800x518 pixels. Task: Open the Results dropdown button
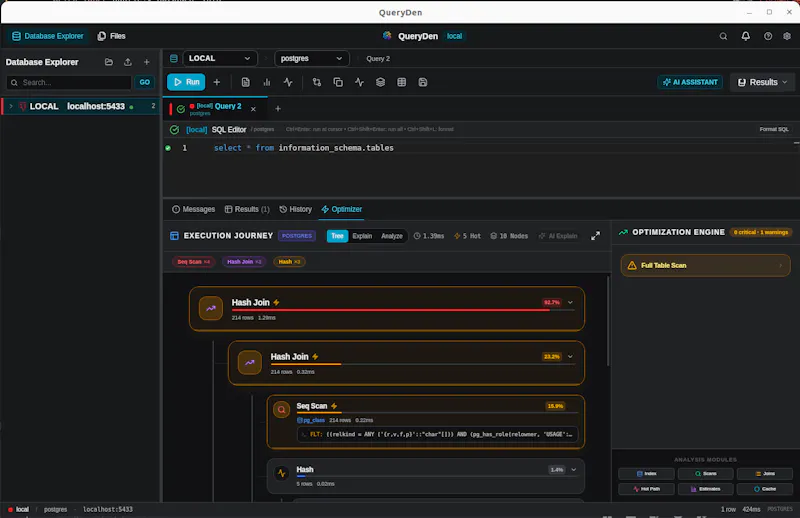point(762,82)
